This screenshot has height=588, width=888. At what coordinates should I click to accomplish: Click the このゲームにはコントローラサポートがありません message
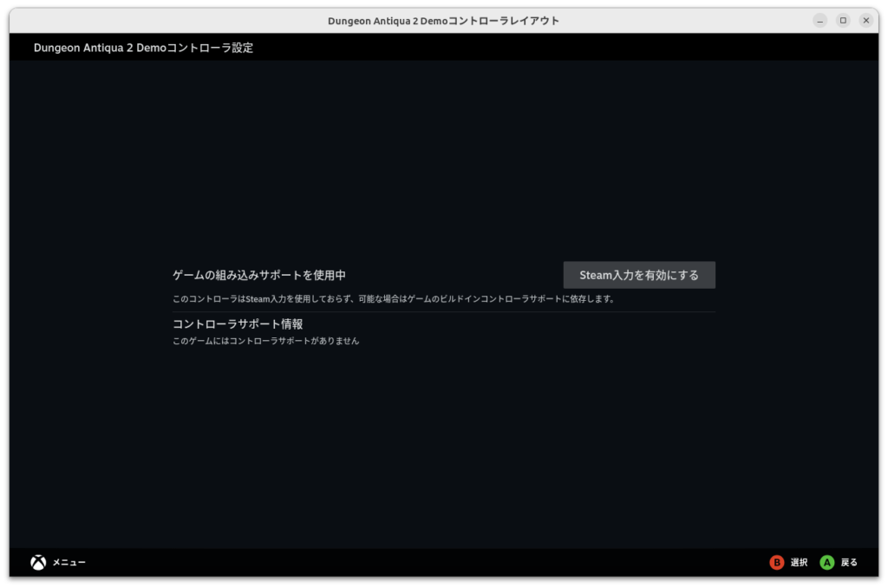265,342
